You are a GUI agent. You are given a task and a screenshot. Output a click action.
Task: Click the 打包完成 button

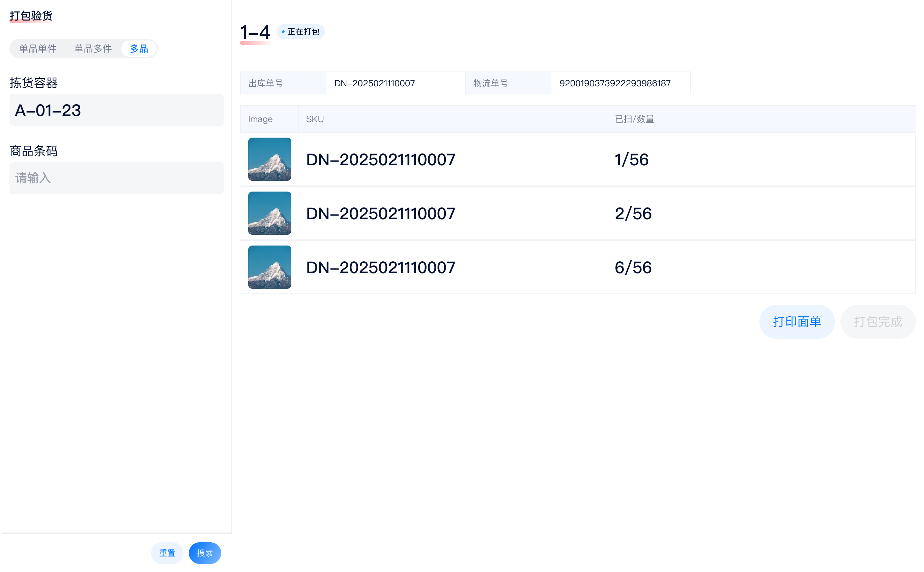(x=877, y=321)
